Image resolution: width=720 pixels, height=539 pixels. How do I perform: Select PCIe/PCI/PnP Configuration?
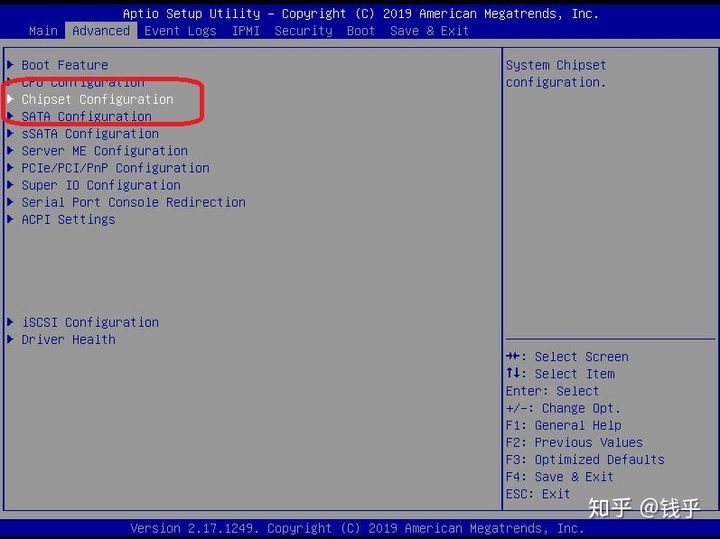[115, 168]
